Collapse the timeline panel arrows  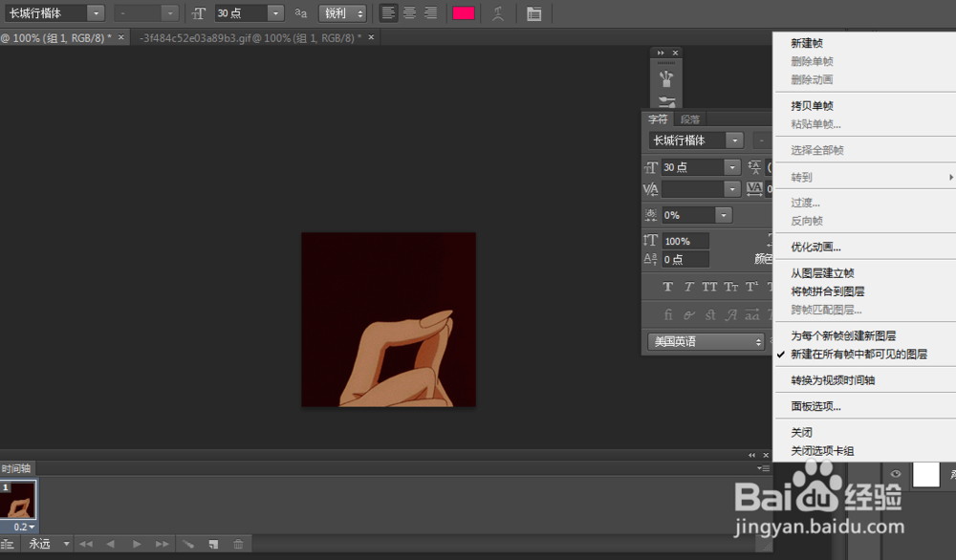click(751, 455)
